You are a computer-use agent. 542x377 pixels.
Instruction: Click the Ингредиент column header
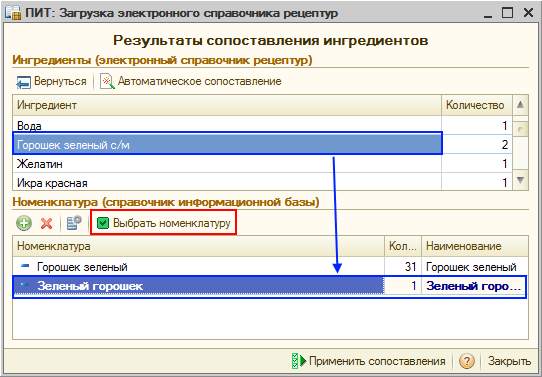coord(227,105)
